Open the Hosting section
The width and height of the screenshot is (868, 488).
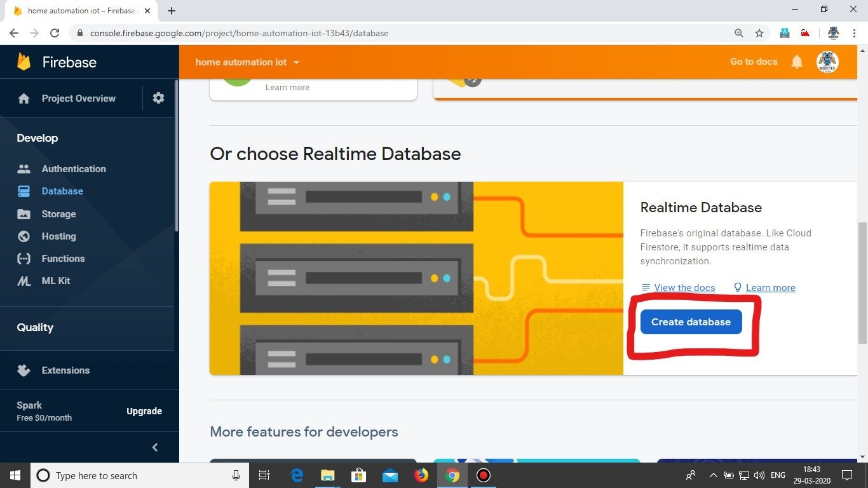[x=58, y=236]
